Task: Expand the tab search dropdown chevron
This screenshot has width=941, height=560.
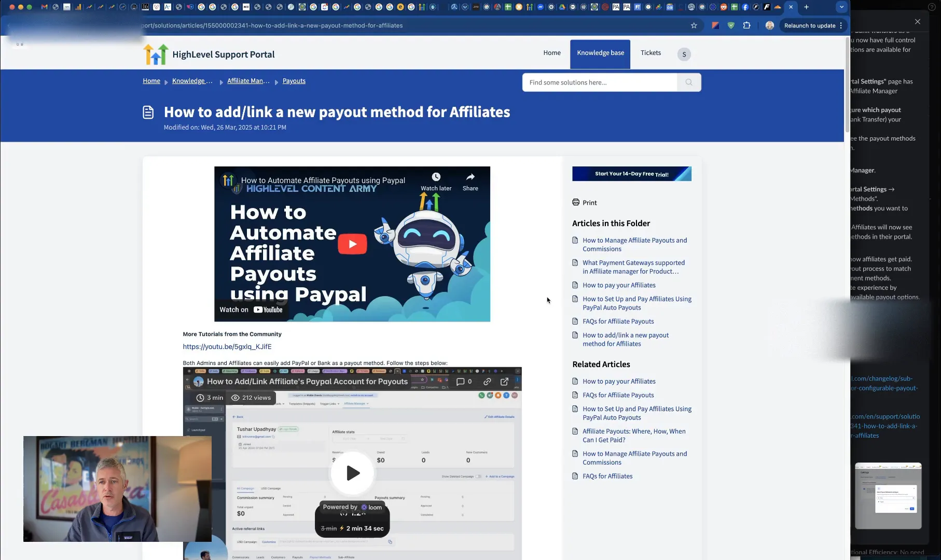Action: tap(841, 7)
